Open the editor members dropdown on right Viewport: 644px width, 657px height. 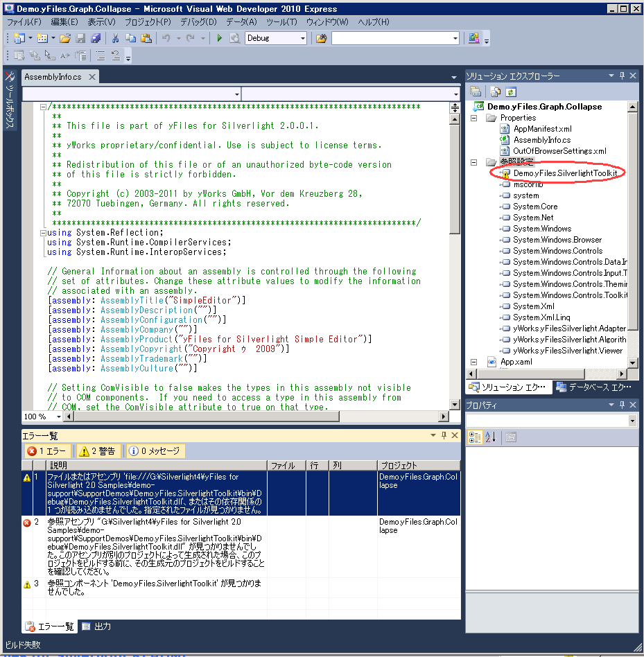(x=456, y=94)
